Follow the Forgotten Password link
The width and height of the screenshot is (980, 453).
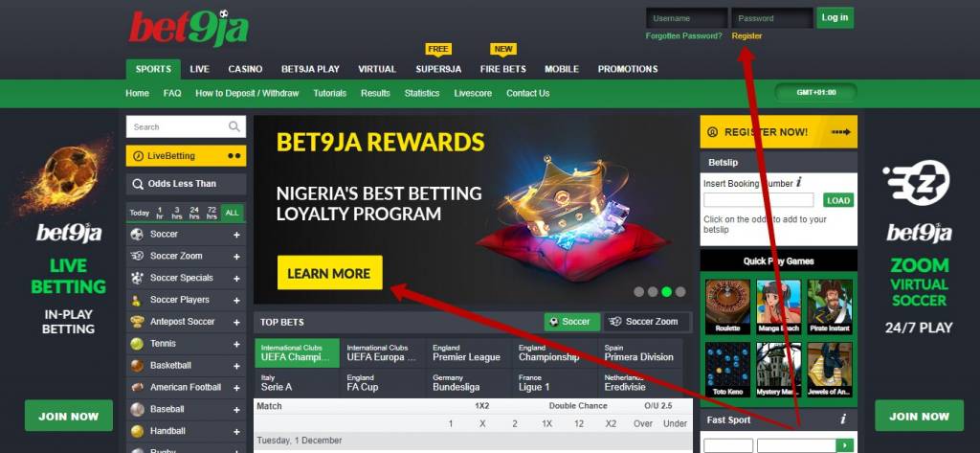[683, 35]
